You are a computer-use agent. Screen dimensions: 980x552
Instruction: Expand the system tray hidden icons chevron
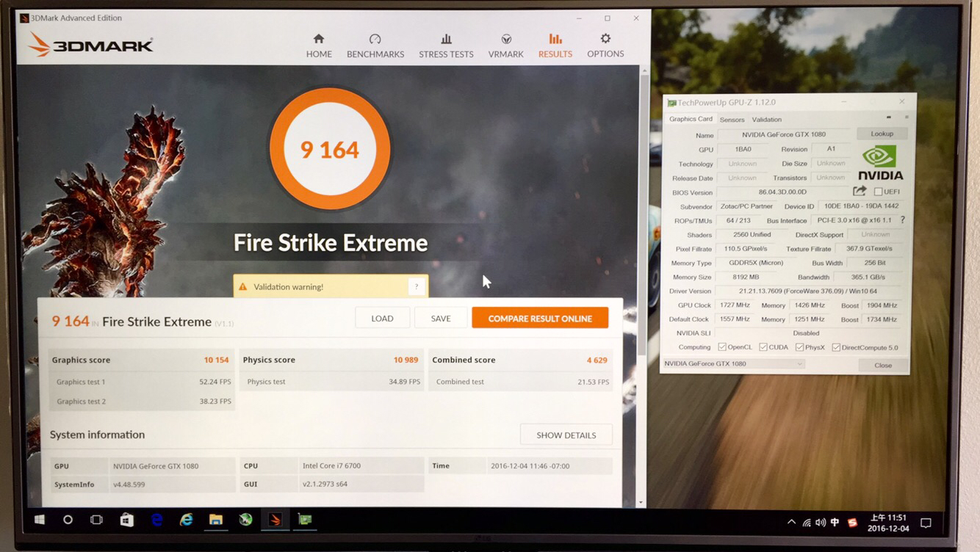[x=790, y=522]
